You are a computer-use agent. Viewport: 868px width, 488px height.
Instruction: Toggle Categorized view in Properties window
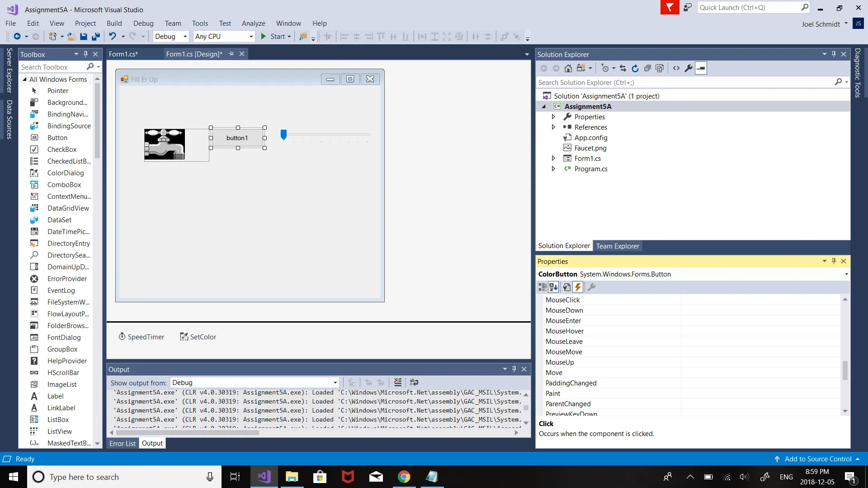[542, 287]
